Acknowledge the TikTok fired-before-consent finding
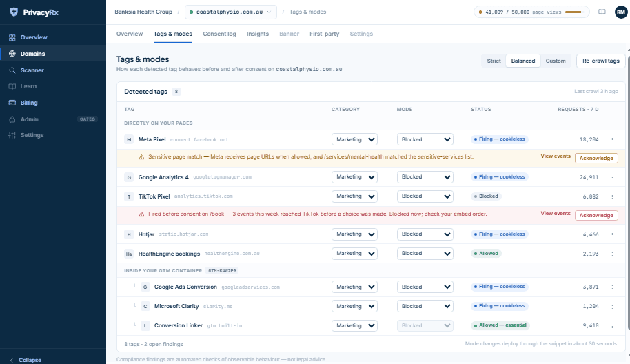 coord(596,215)
